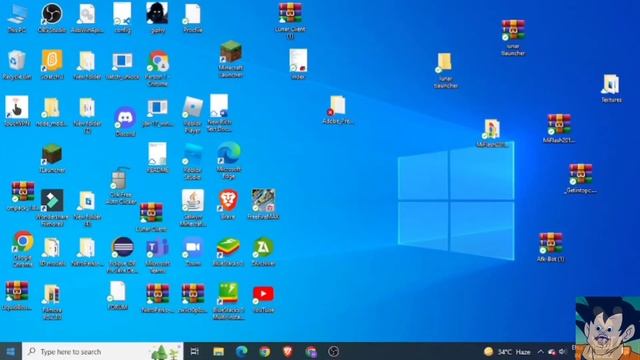Open the Afk-Bot (1) archive

[551, 247]
